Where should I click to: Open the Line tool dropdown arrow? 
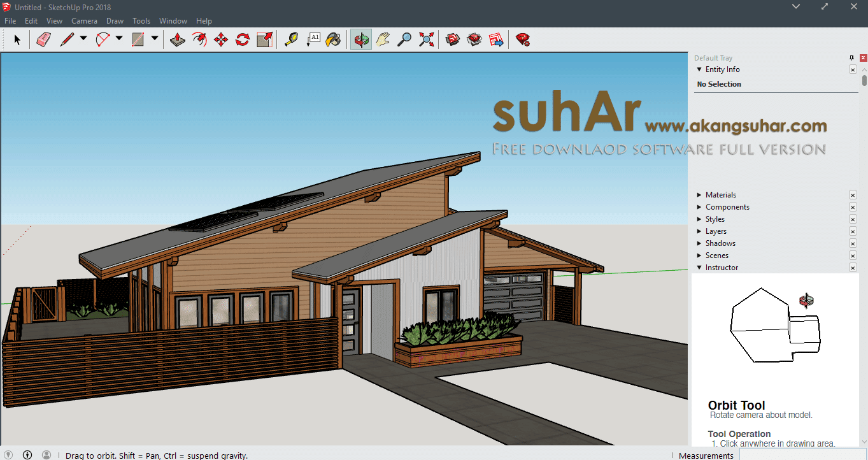point(83,39)
